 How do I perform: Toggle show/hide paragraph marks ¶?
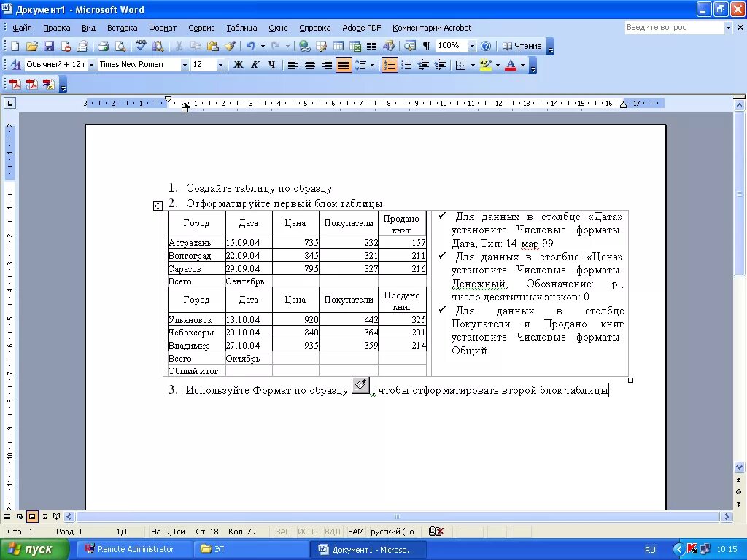pos(426,46)
